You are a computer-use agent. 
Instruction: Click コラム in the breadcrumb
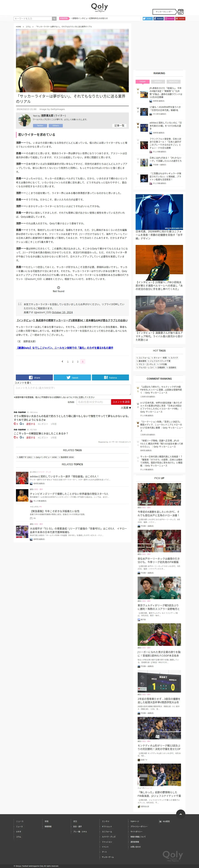(x=28, y=27)
